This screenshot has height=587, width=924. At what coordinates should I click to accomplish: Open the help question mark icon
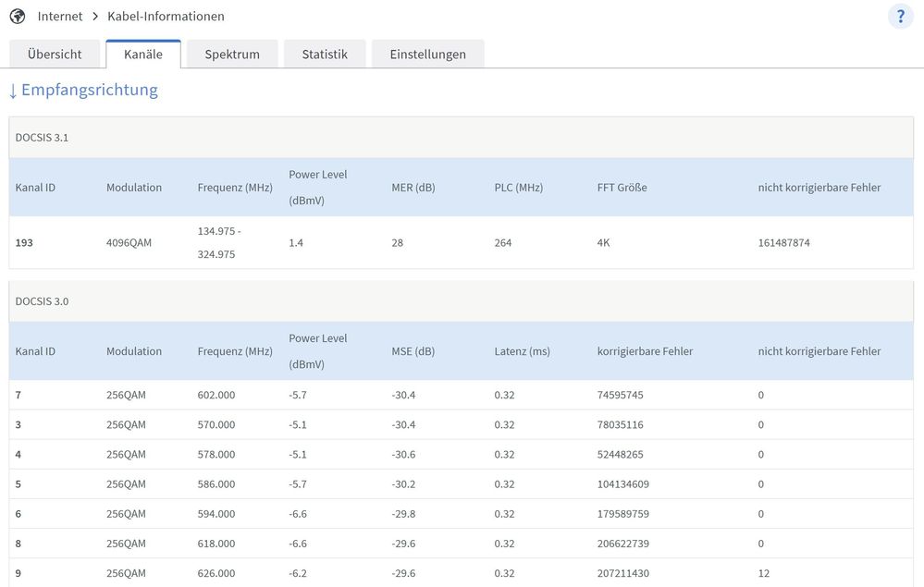901,17
